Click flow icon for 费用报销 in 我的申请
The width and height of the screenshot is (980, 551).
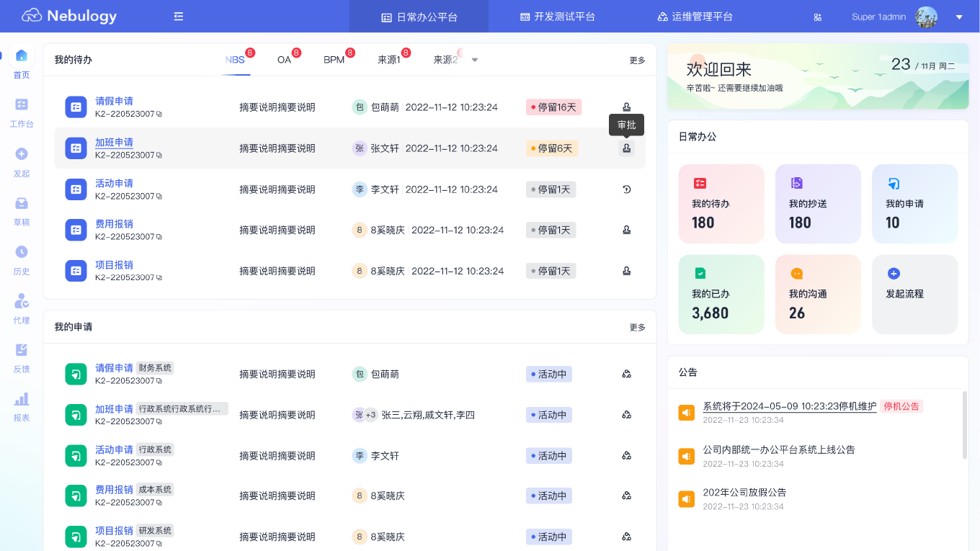coord(627,496)
